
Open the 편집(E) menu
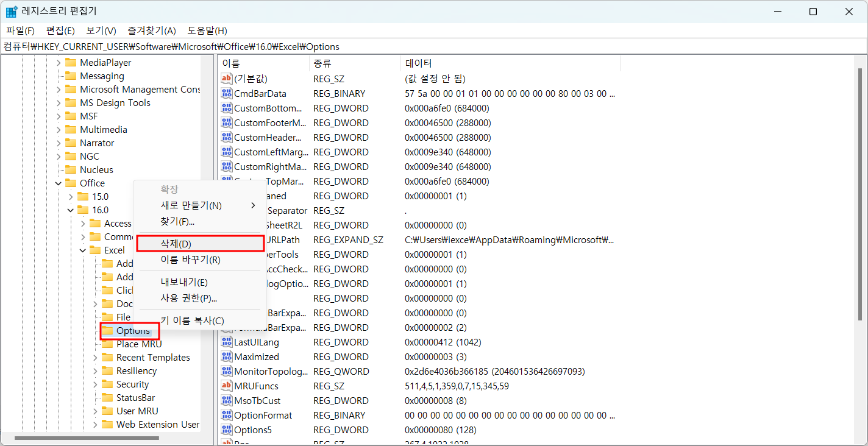coord(60,30)
